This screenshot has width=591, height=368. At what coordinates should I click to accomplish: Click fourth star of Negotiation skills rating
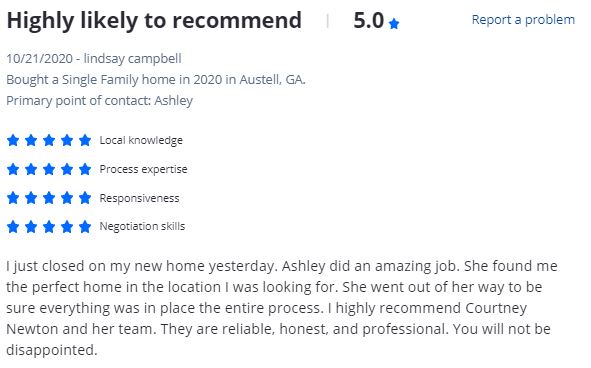pyautogui.click(x=67, y=227)
